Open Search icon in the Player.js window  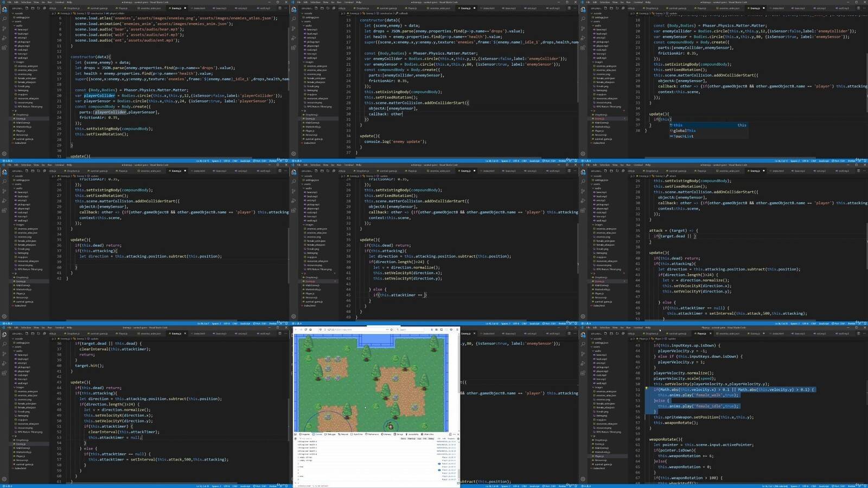583,344
